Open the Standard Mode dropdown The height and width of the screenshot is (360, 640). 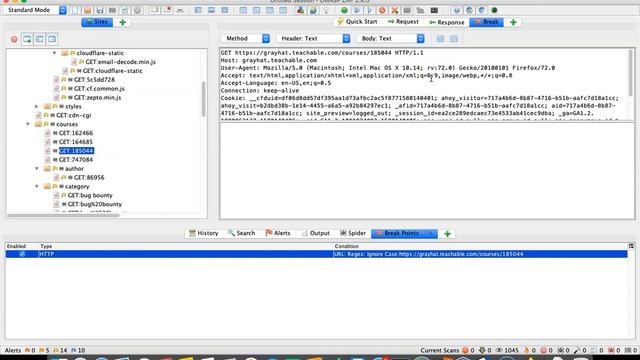[x=35, y=10]
